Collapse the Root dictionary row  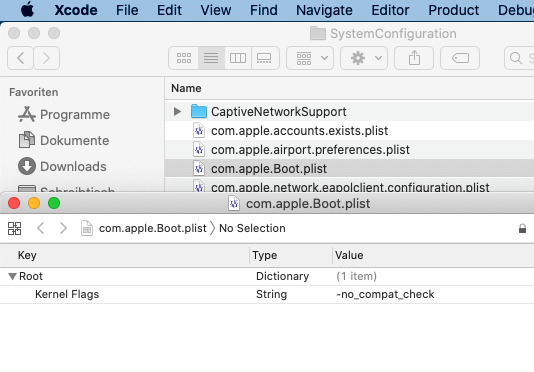pos(12,276)
